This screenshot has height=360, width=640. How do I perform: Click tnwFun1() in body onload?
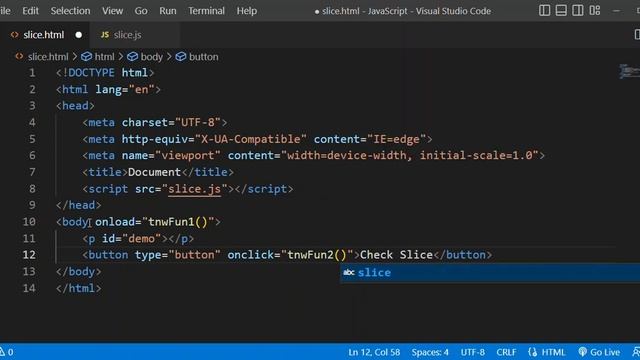click(178, 222)
